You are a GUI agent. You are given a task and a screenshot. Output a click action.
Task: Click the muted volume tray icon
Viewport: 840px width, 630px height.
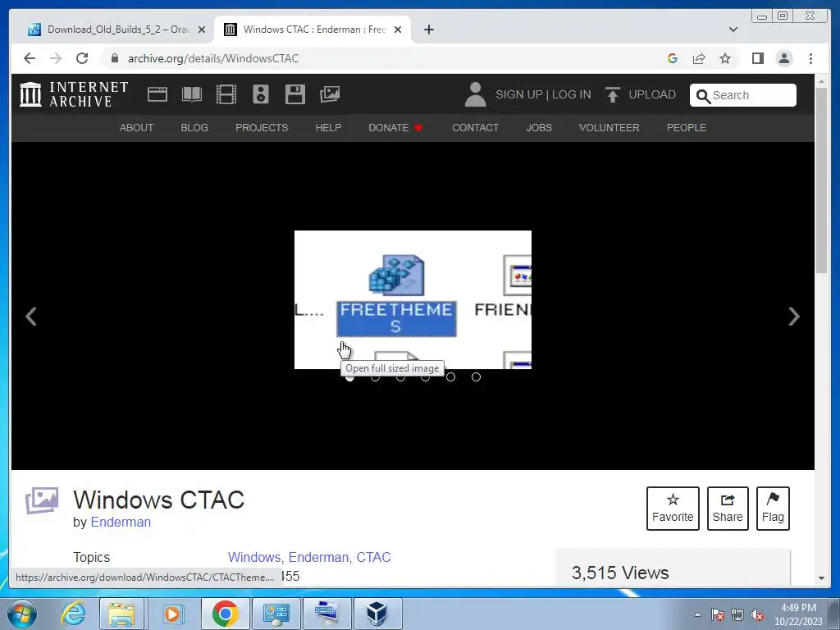(x=757, y=615)
